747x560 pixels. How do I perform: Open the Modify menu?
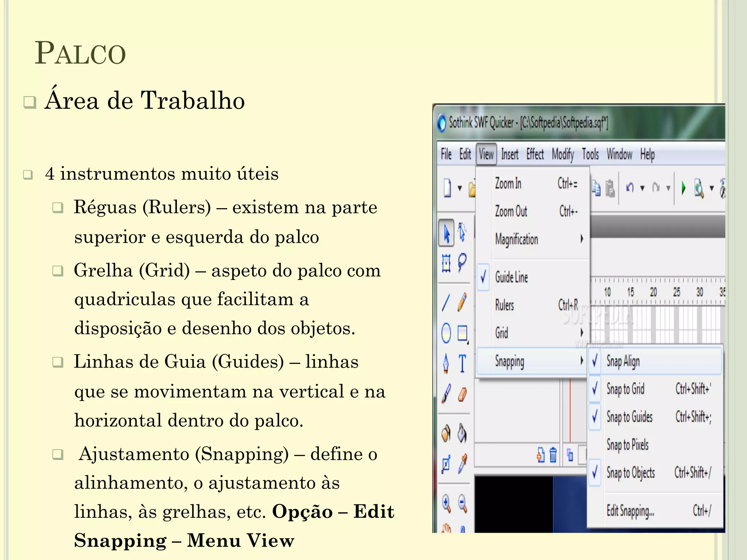point(563,154)
